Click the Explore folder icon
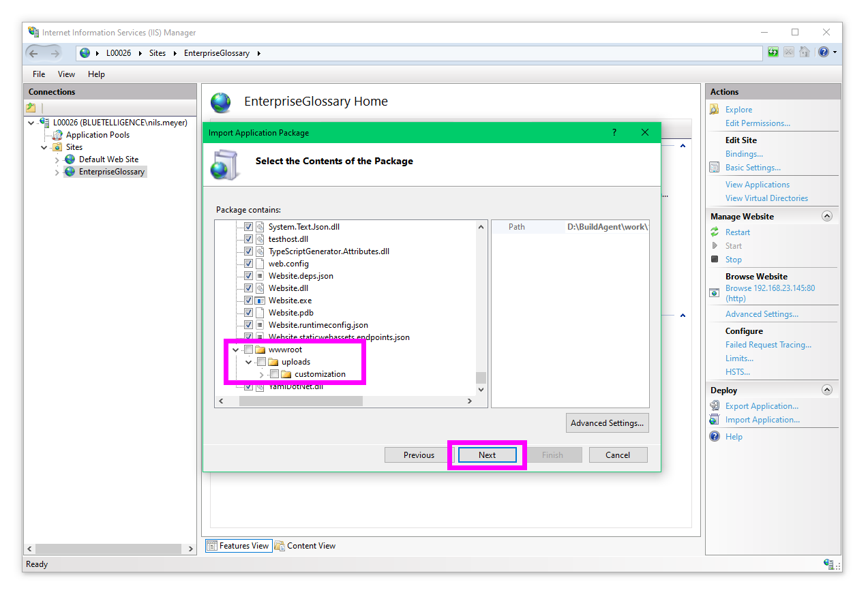The width and height of the screenshot is (868, 599). pos(715,110)
